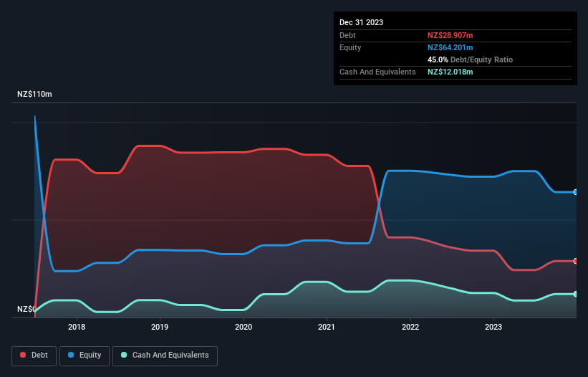588x377 pixels.
Task: Click the NZ$28.907m debt value
Action: point(450,35)
